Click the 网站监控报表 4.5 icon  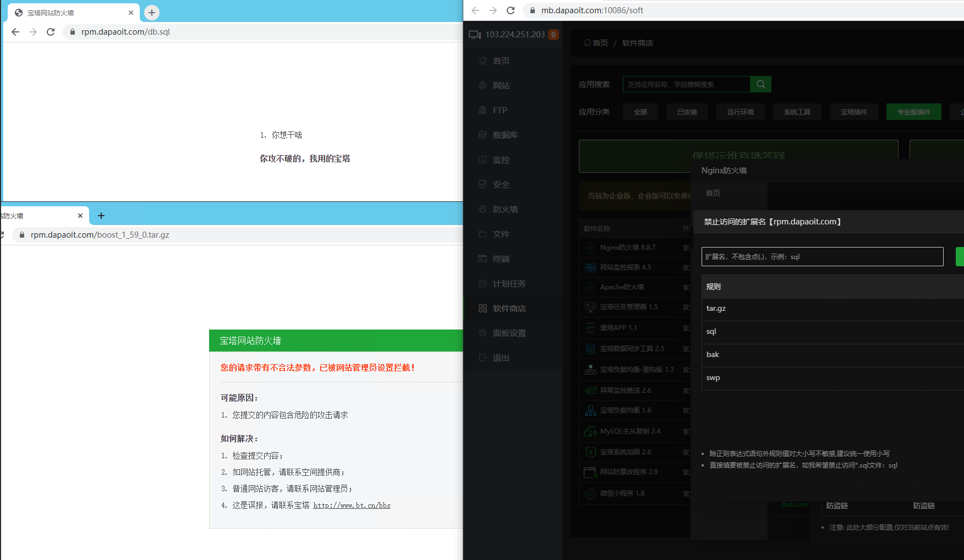click(590, 267)
